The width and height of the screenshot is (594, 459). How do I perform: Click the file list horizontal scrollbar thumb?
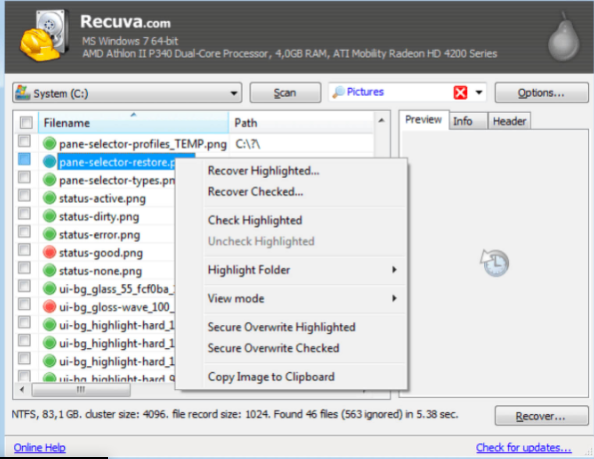(x=81, y=390)
